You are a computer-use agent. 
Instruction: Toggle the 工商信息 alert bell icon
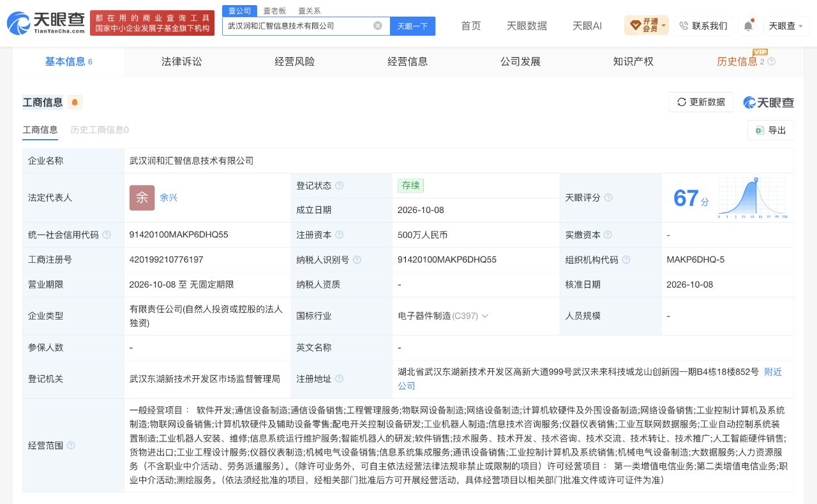[75, 102]
